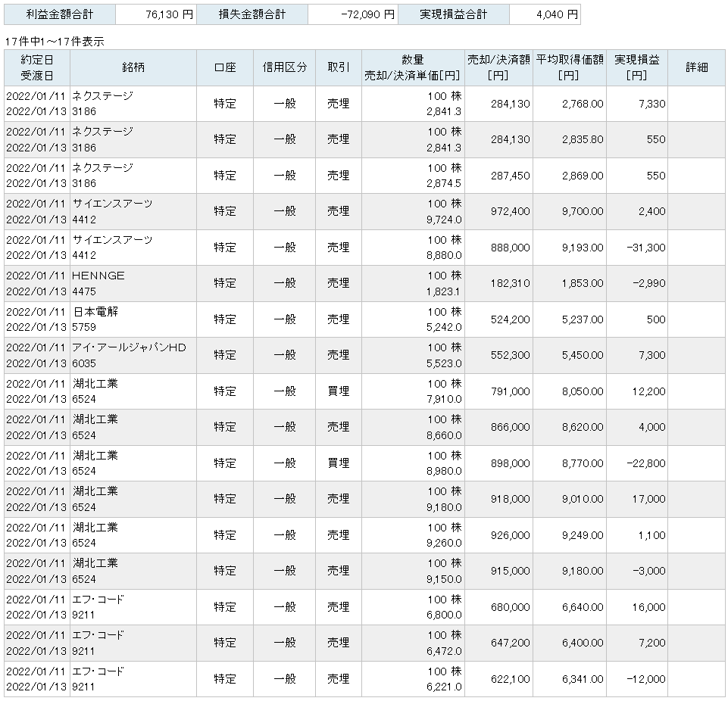Select the 647,200 settlement amount cell

[x=499, y=643]
